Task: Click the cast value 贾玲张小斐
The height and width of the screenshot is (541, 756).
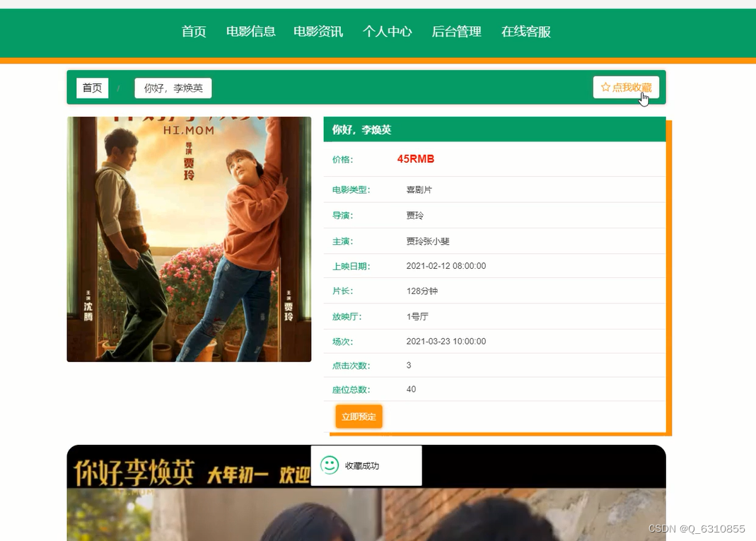Action: 428,241
